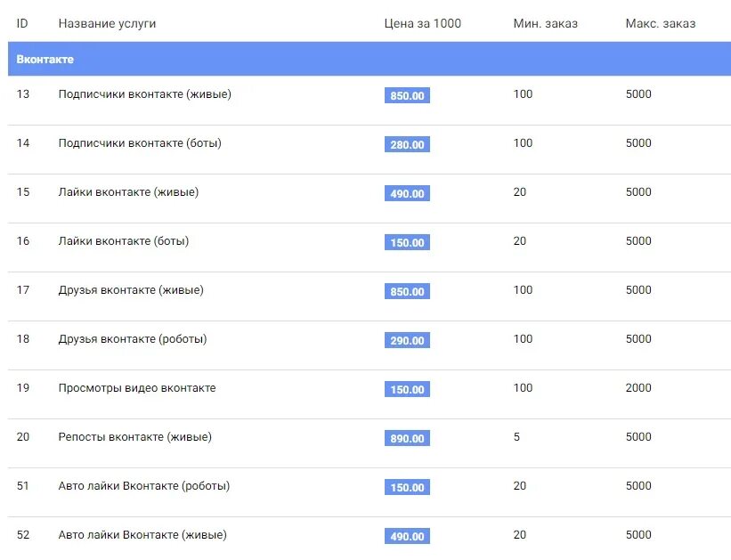The height and width of the screenshot is (560, 731).
Task: Select the 150.00 price for Лайки вконтакте (боты)
Action: 407,242
